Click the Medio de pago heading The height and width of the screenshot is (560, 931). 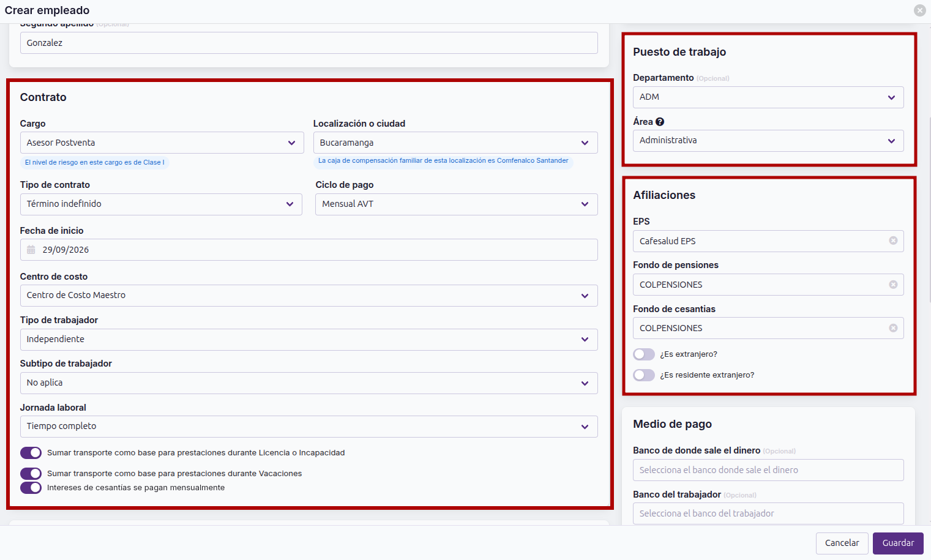(672, 424)
